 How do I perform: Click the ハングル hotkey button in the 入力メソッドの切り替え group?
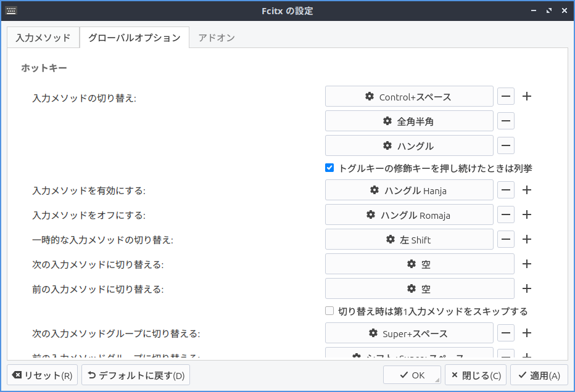click(x=409, y=145)
